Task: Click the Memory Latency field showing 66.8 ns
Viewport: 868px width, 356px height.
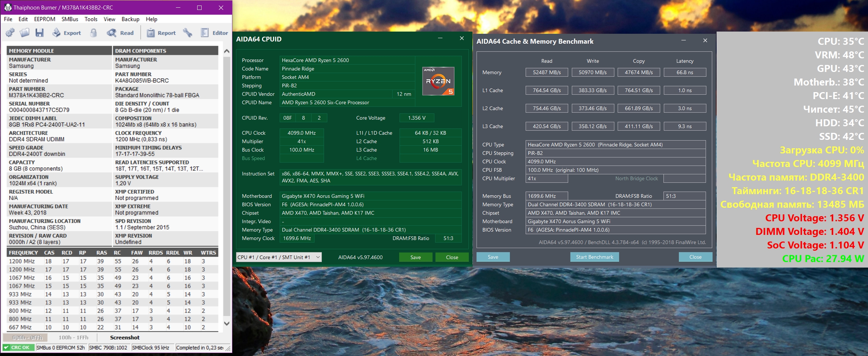Action: (x=685, y=72)
